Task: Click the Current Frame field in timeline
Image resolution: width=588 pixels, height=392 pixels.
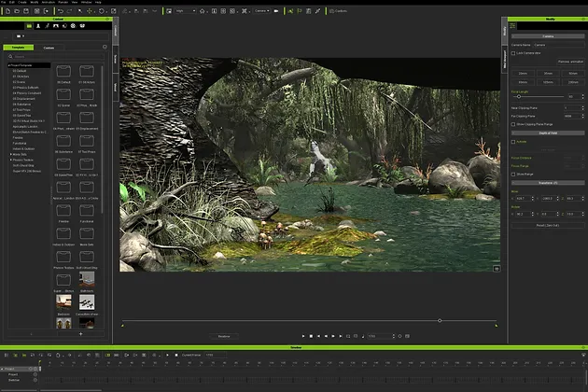Action: tap(216, 355)
